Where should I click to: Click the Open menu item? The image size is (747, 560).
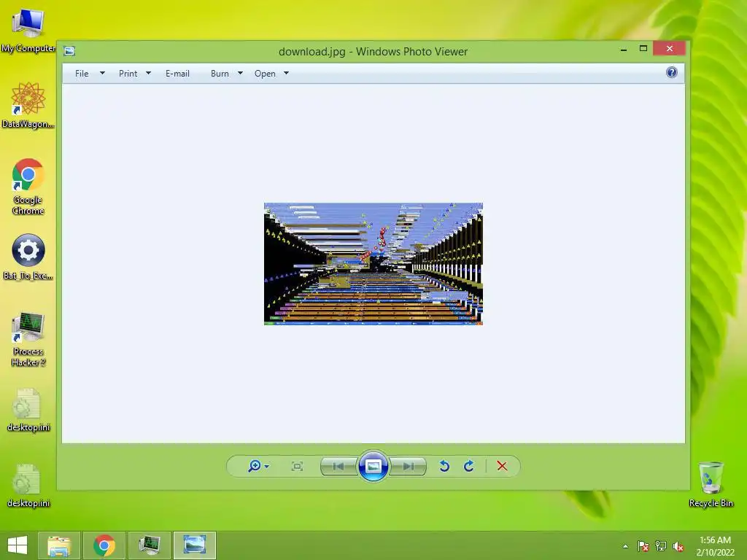(265, 74)
